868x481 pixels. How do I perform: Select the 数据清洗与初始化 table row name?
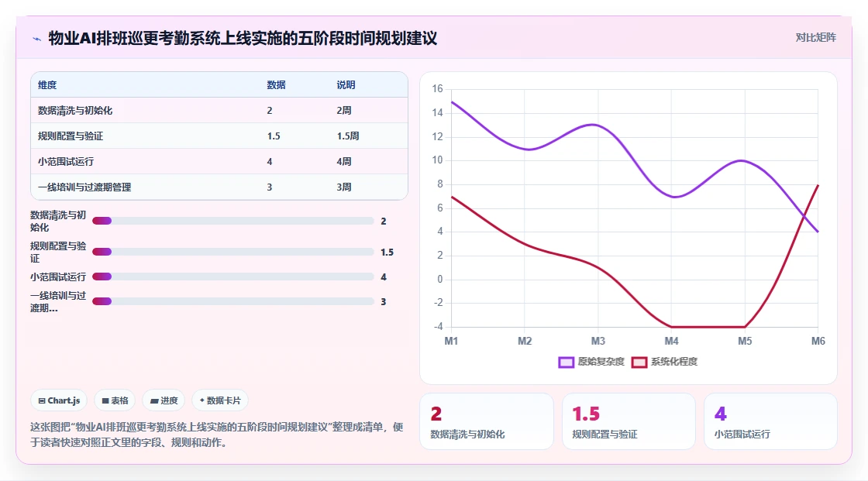(x=75, y=111)
